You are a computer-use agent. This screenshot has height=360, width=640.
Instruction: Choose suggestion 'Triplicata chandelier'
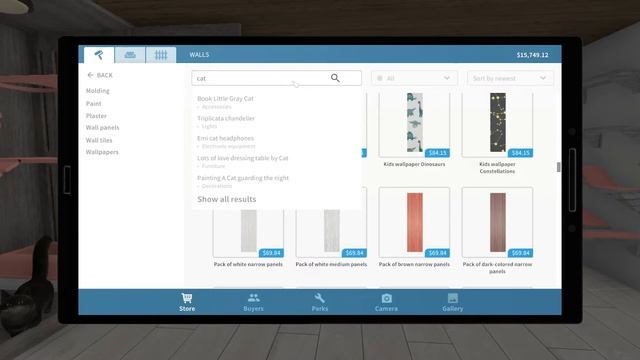226,118
